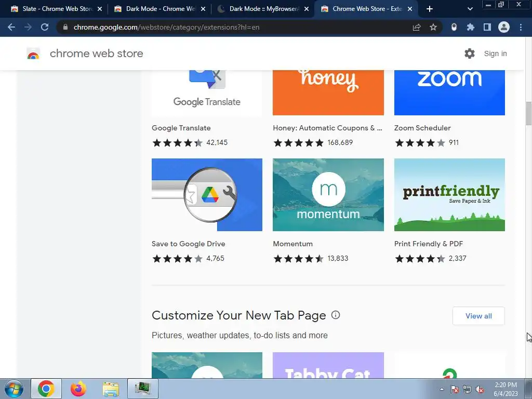
Task: Reload the page with the refresh icon
Action: [x=45, y=27]
